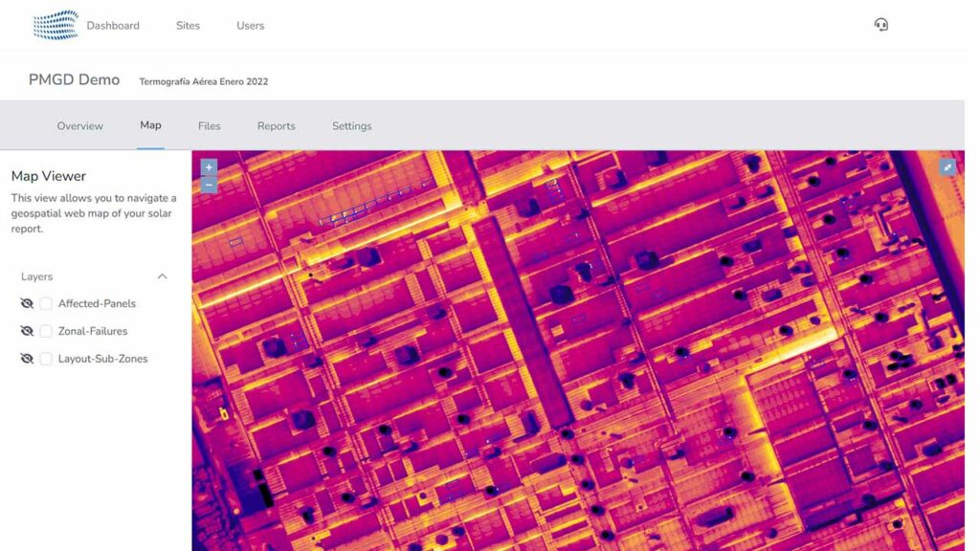Click the PMGD Demo site title
Screen dimensions: 980x551
tap(74, 79)
